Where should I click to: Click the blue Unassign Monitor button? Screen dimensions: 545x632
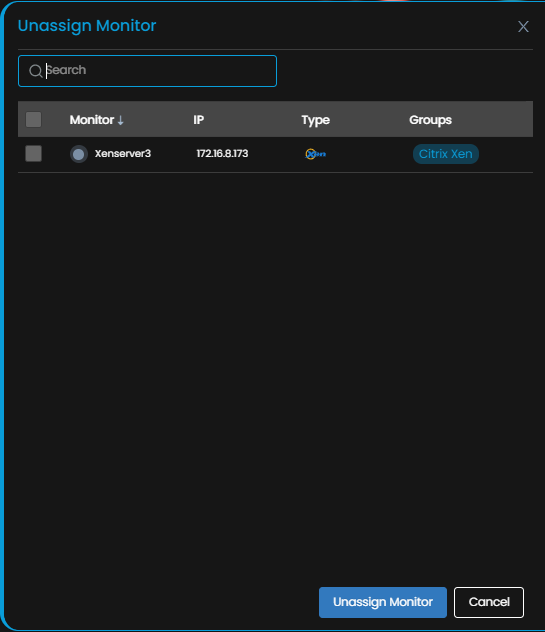383,602
